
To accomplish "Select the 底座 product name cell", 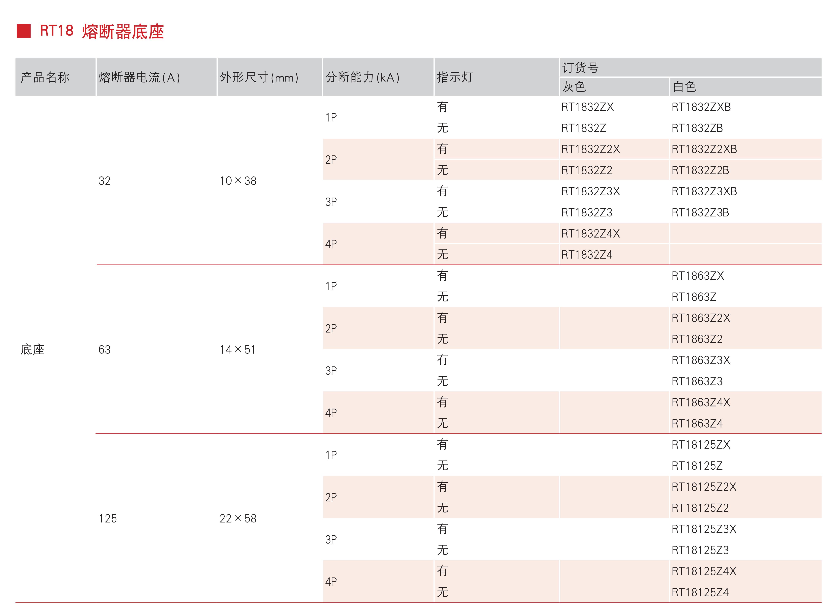I will pos(32,349).
